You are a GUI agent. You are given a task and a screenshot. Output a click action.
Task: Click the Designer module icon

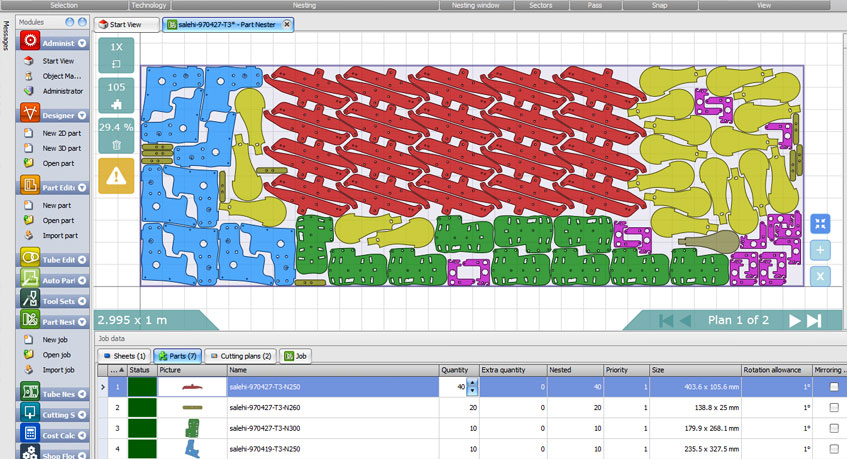pos(31,114)
